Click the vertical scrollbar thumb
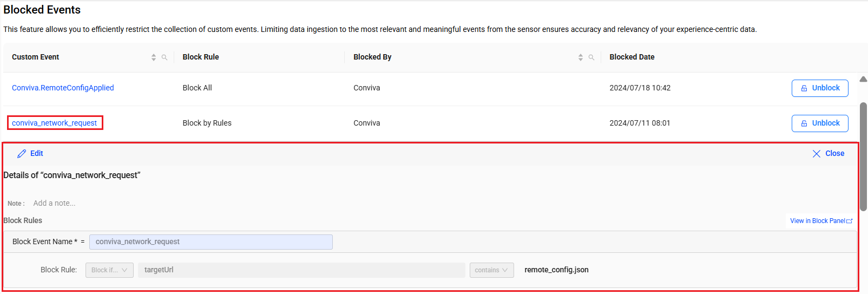 pyautogui.click(x=864, y=156)
